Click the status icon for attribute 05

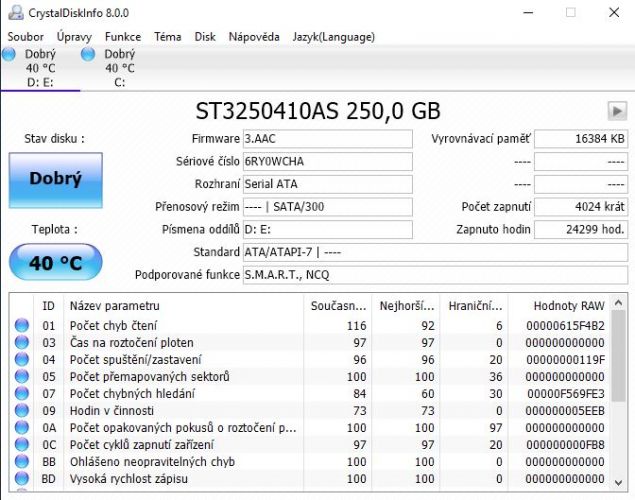coord(22,376)
